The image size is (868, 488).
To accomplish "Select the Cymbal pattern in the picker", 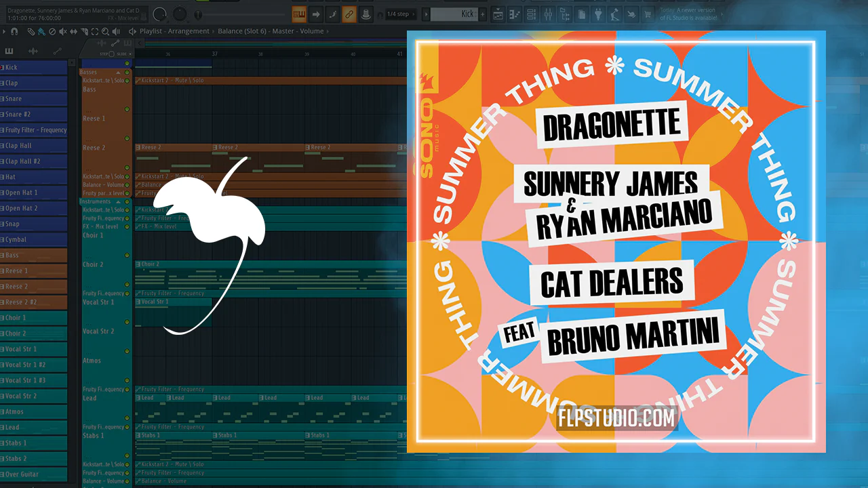I will coord(34,239).
